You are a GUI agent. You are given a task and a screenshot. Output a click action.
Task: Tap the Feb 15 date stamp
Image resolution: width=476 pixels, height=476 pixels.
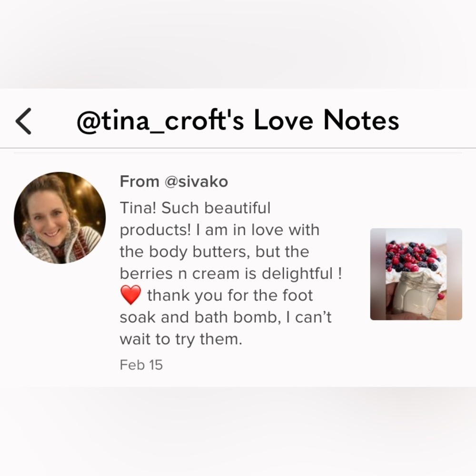pyautogui.click(x=141, y=365)
